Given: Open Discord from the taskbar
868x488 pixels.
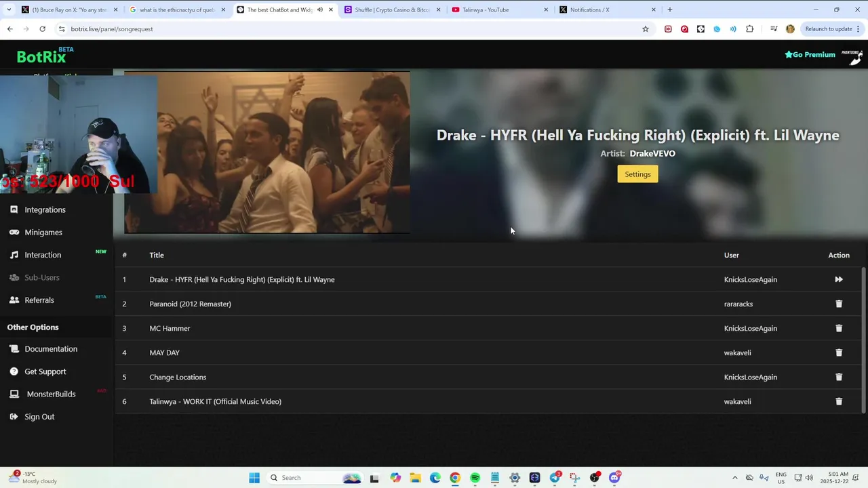Looking at the screenshot, I should (x=614, y=478).
